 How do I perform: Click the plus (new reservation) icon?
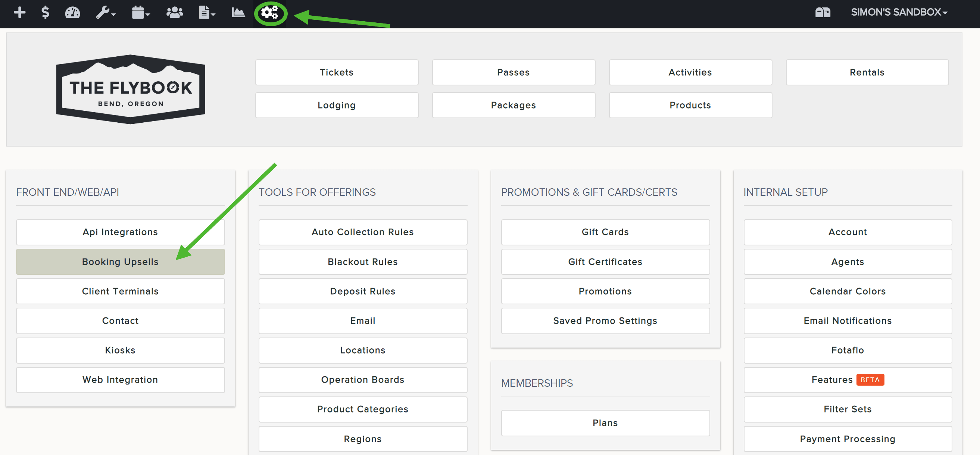pyautogui.click(x=19, y=13)
